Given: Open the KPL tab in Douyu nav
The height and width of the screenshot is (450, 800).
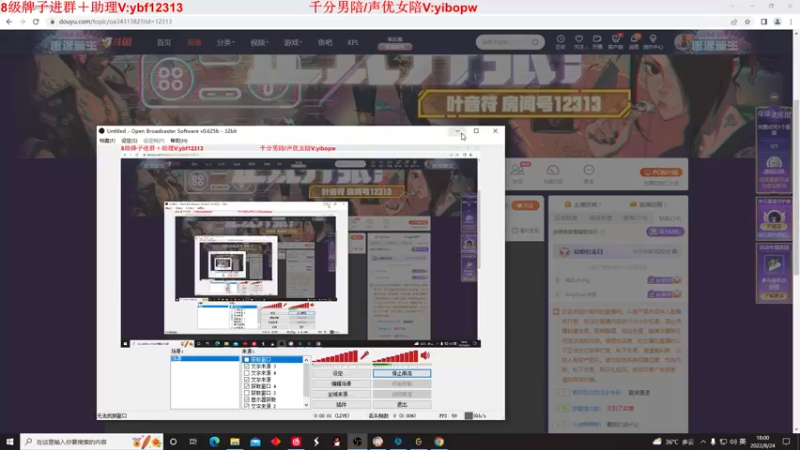Looking at the screenshot, I should click(353, 43).
